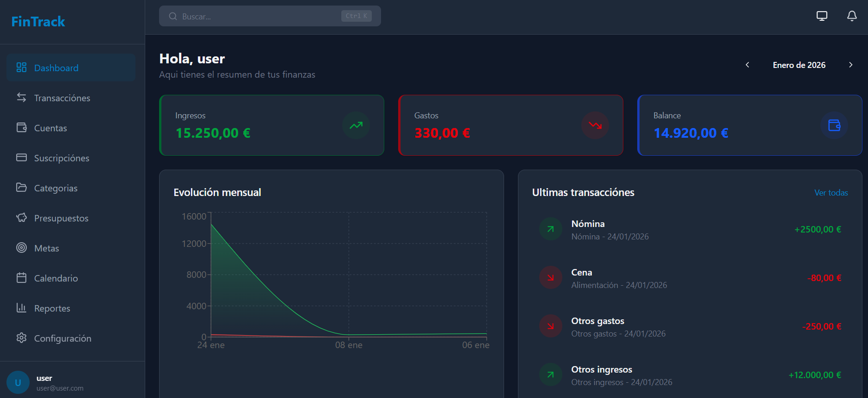Click the Cena expense arrow icon
The image size is (868, 398).
click(550, 278)
